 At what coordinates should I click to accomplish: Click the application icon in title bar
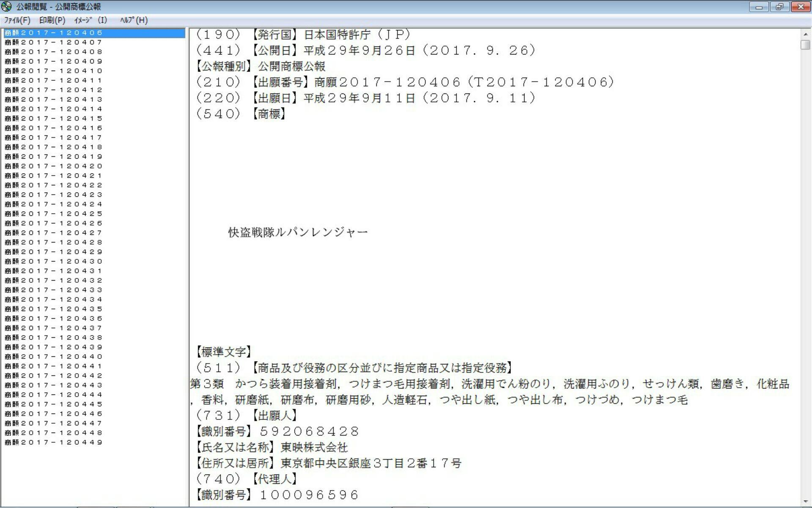click(6, 7)
